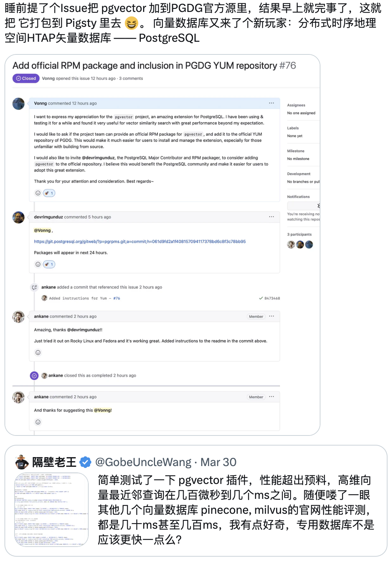392x563 pixels.
Task: Add emoji reaction to Vonng's comment
Action: (x=38, y=193)
